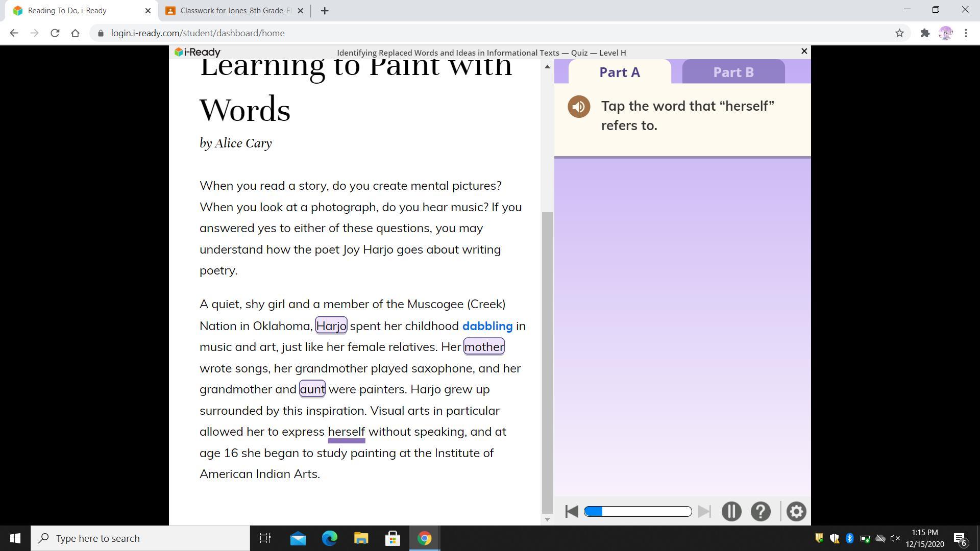Switch to the Part B tab

tap(733, 72)
